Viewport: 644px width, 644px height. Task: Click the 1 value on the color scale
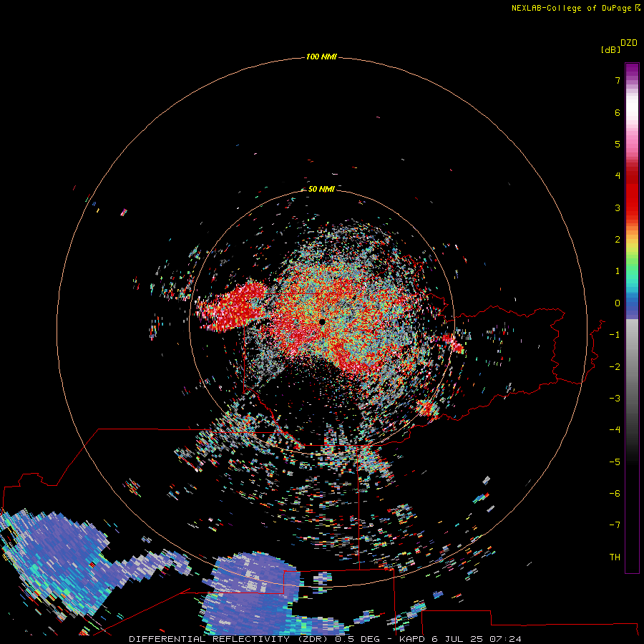coord(618,271)
